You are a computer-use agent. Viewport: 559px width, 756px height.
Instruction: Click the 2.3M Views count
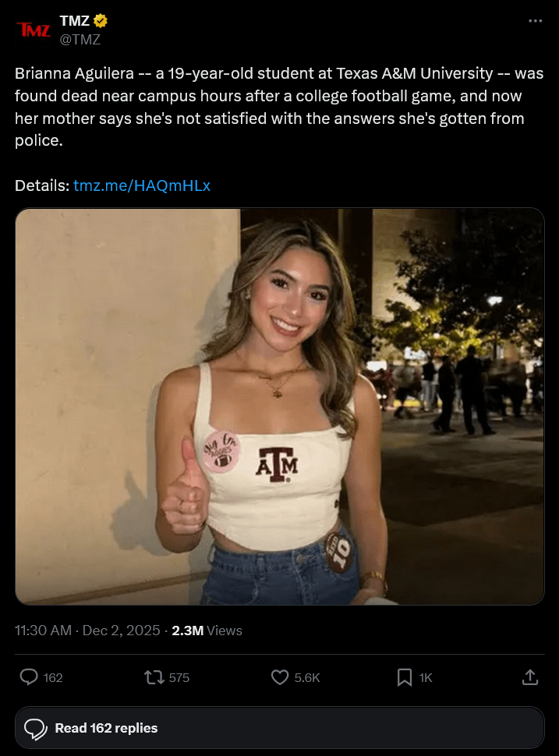coord(207,631)
